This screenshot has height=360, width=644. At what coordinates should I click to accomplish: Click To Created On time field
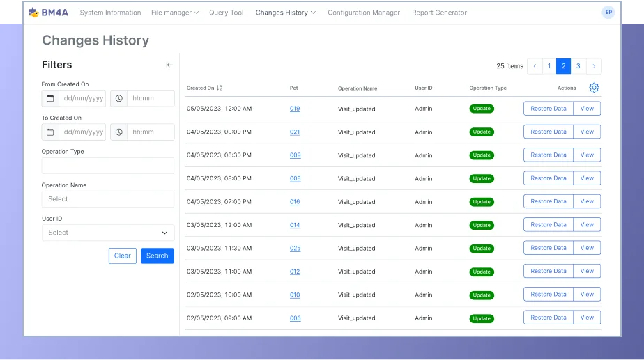click(x=151, y=132)
